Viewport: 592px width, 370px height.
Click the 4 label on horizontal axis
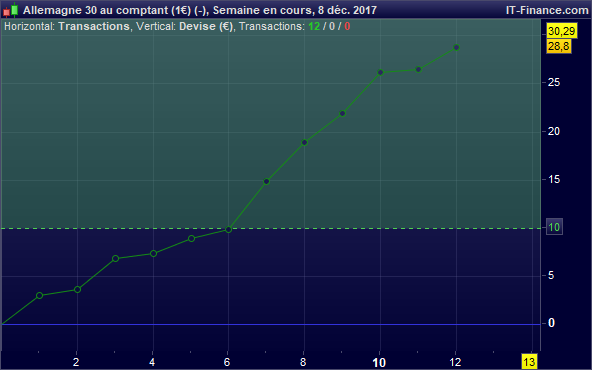152,362
